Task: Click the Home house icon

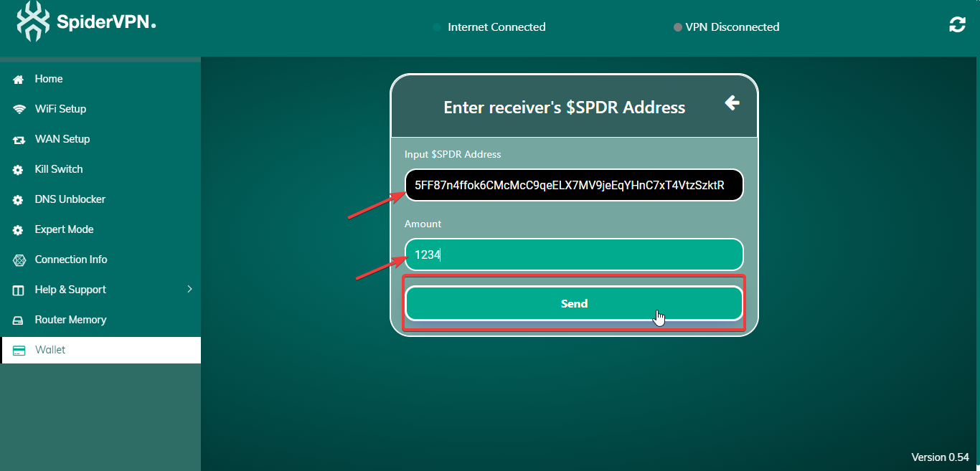Action: (19, 80)
